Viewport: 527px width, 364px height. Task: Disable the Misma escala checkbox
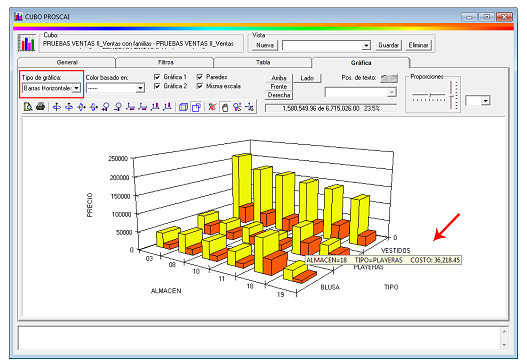click(x=200, y=86)
